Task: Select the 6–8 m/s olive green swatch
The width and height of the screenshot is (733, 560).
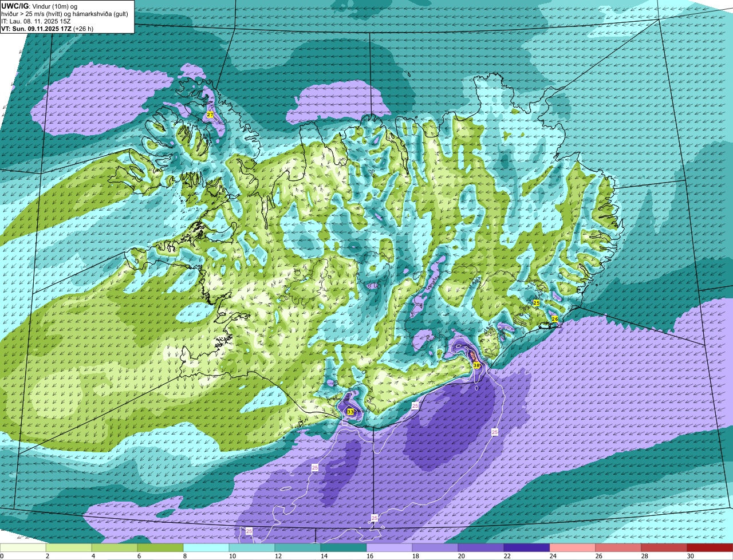Action: pyautogui.click(x=160, y=548)
